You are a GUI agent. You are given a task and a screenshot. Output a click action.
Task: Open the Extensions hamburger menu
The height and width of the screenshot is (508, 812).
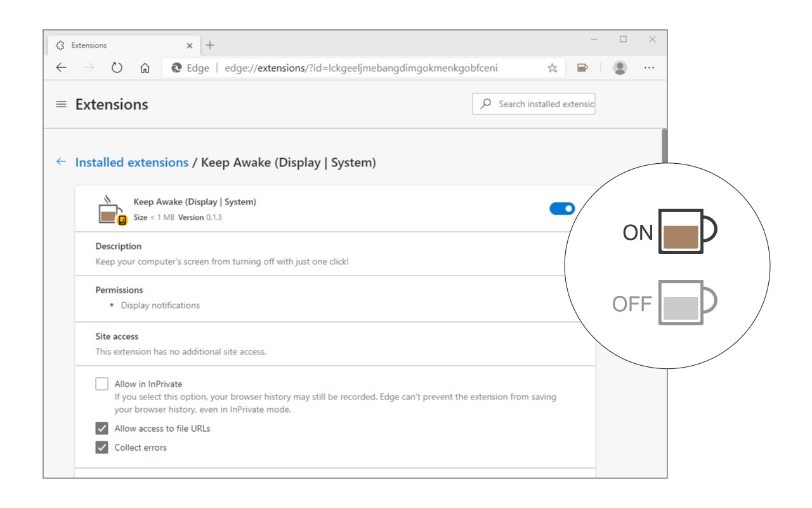click(x=61, y=104)
